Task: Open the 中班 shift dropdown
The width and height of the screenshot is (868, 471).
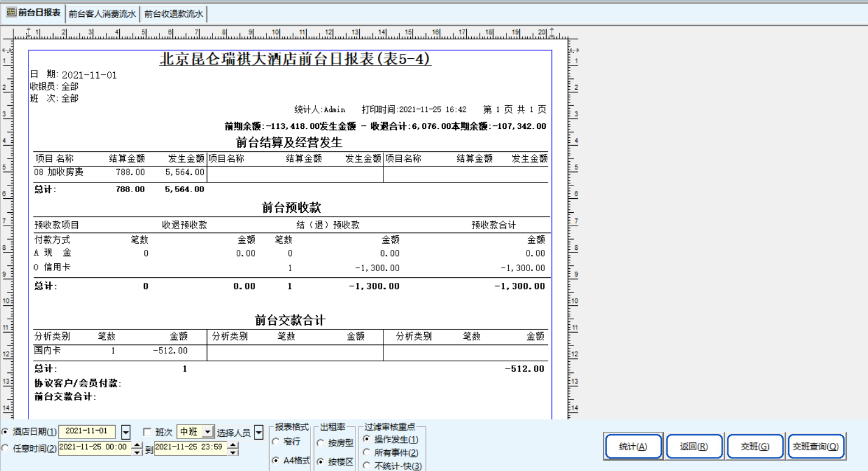Action: pos(208,432)
